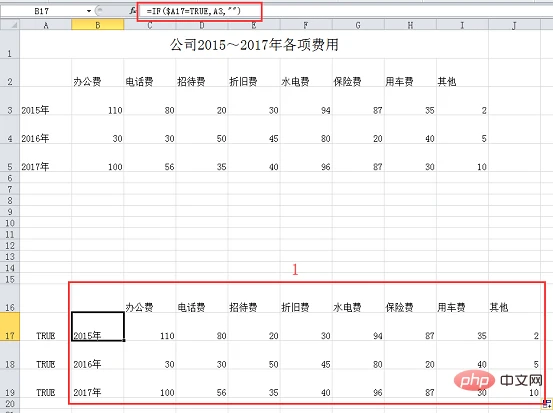Select cell H2 labeled 用车费
Screen dimensions: 553x413
pos(410,73)
